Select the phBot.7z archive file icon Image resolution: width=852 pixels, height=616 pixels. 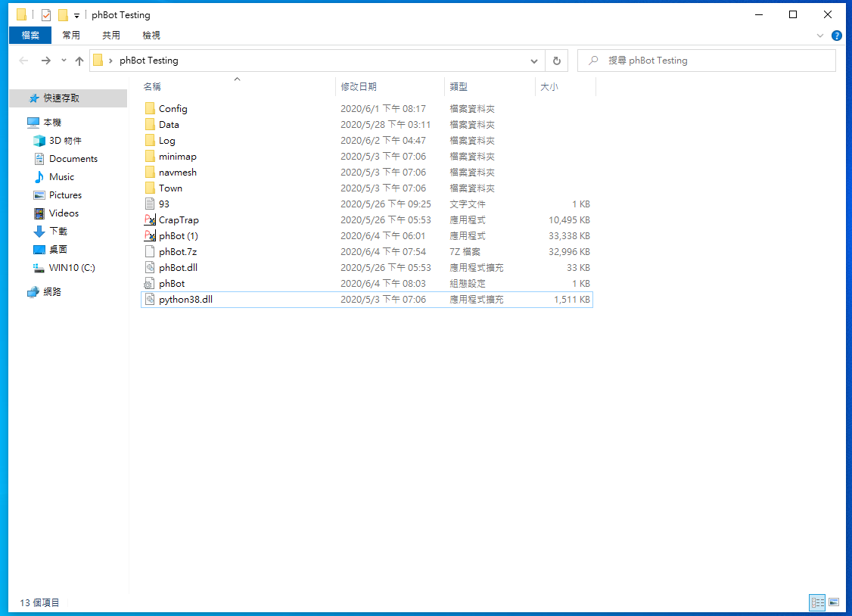[150, 252]
